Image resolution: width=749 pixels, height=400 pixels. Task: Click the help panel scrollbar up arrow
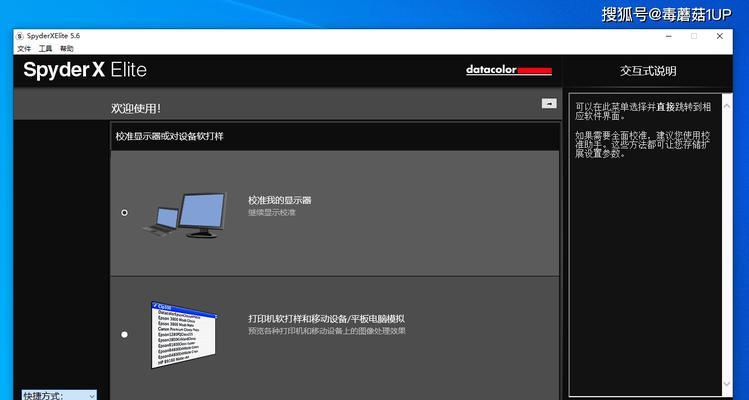click(x=727, y=105)
